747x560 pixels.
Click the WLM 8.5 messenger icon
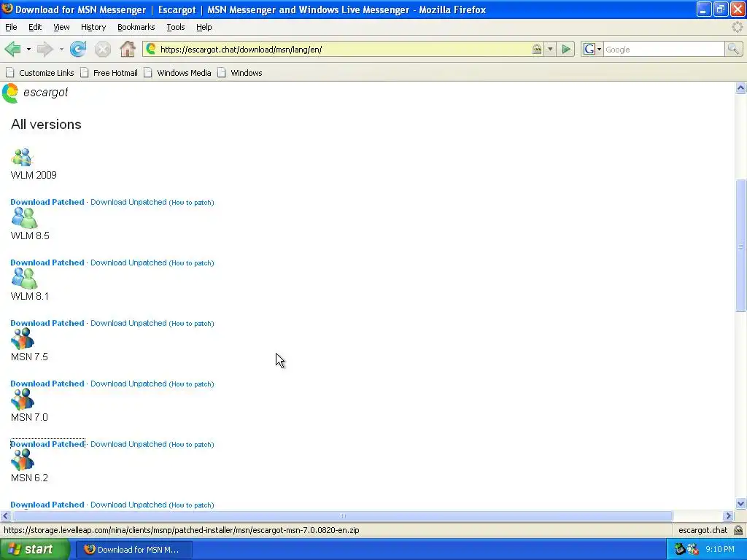(24, 218)
